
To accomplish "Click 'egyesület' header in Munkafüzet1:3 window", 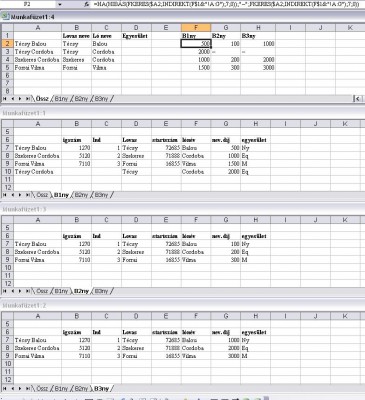I will 256,236.
